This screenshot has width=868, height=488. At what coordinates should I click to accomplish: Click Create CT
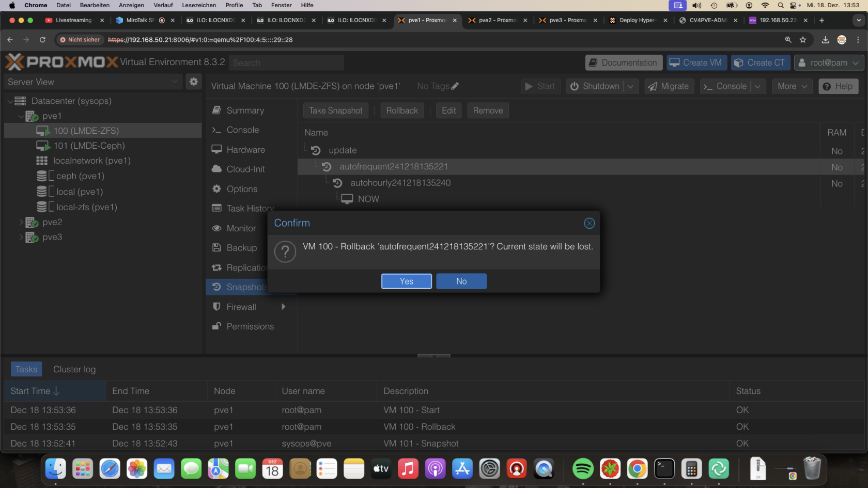tap(761, 62)
